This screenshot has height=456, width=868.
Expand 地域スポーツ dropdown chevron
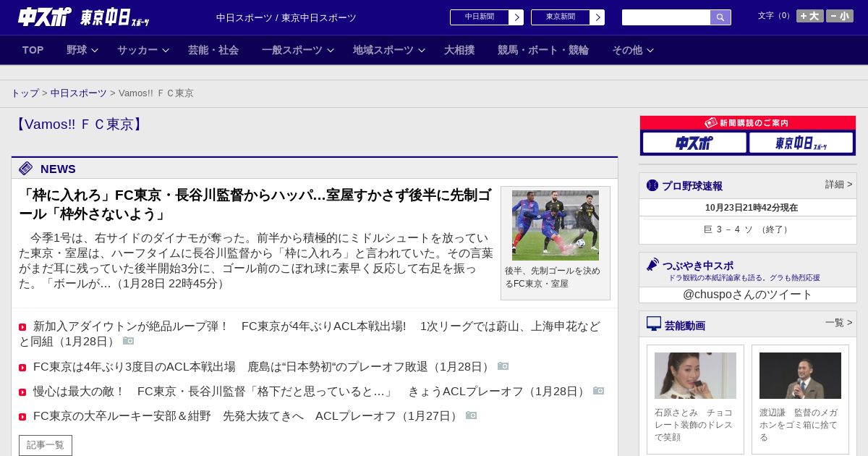(422, 50)
